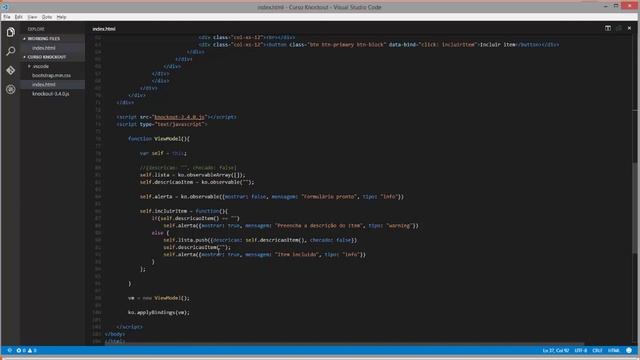Open the Explorer view in activity bar

tap(11, 32)
